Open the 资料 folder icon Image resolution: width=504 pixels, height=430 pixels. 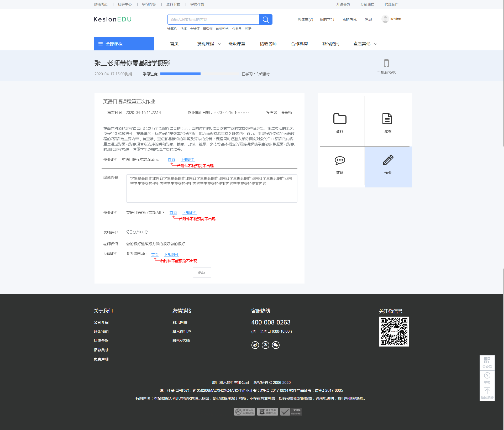coord(340,119)
